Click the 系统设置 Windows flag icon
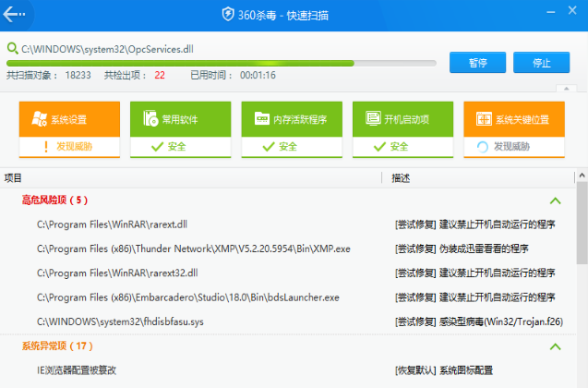The image size is (588, 388). (x=39, y=119)
